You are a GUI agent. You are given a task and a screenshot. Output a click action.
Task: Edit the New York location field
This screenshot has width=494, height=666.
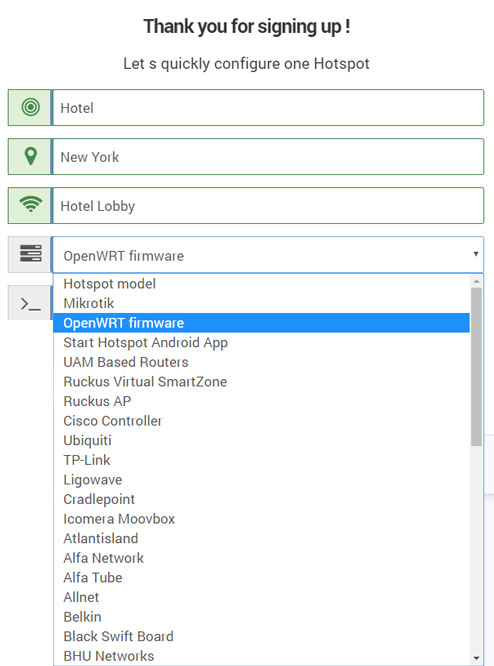pos(268,156)
